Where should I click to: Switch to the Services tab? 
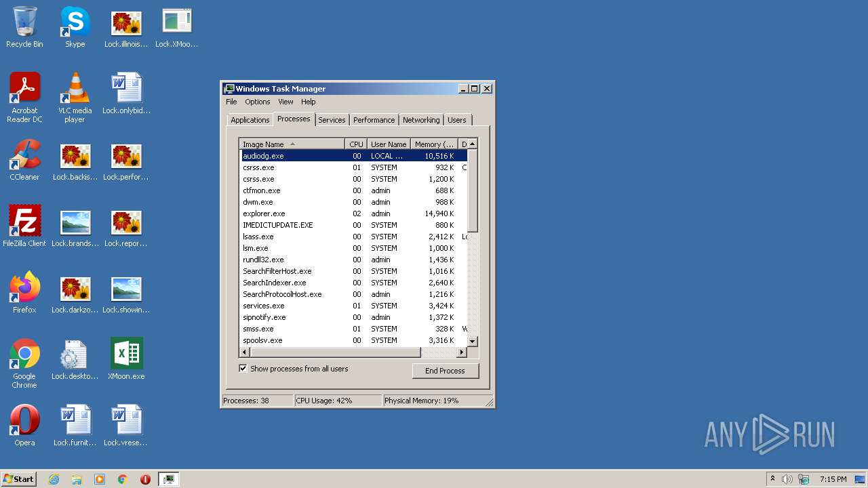(x=332, y=120)
